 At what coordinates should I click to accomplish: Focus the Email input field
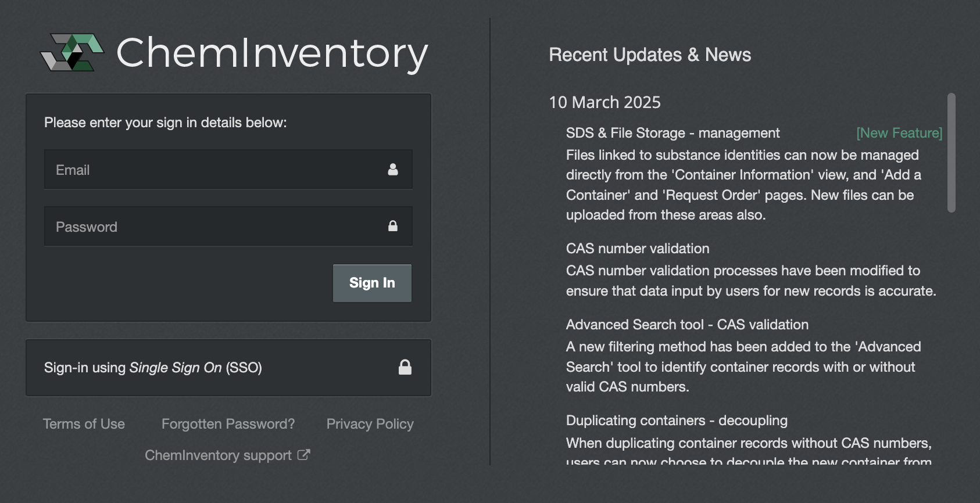tap(215, 170)
